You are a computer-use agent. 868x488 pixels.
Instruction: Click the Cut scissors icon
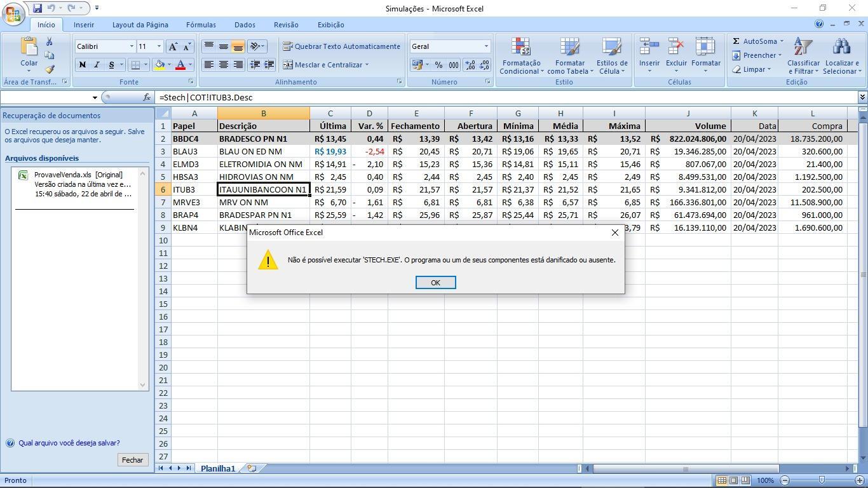pos(50,42)
